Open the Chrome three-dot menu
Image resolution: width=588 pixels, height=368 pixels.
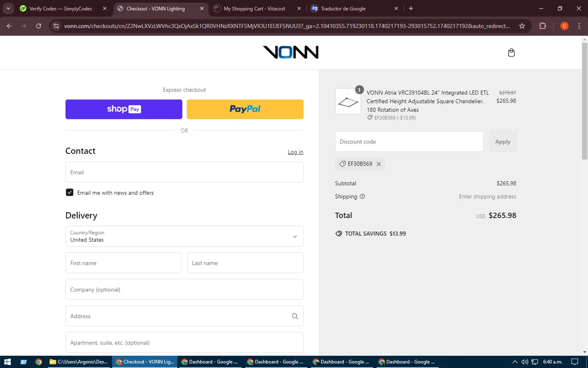[x=579, y=26]
